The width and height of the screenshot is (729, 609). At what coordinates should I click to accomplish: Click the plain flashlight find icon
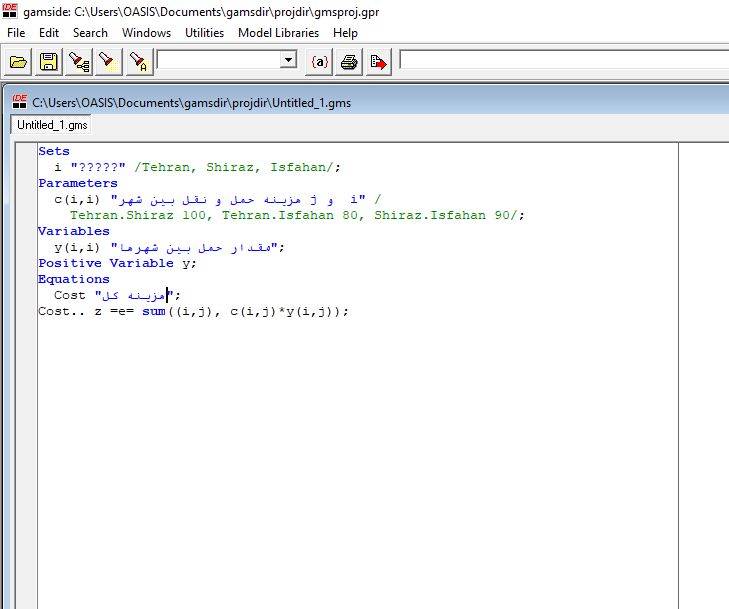pyautogui.click(x=109, y=62)
